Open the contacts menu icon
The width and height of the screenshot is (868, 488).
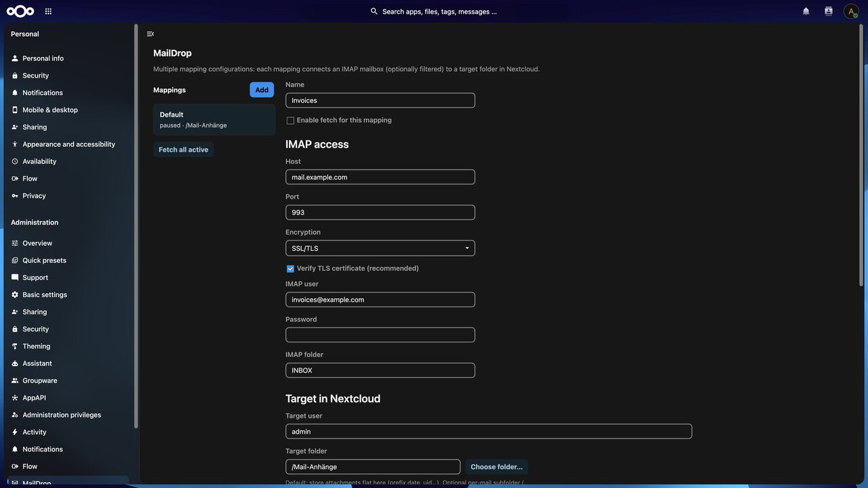(x=829, y=12)
